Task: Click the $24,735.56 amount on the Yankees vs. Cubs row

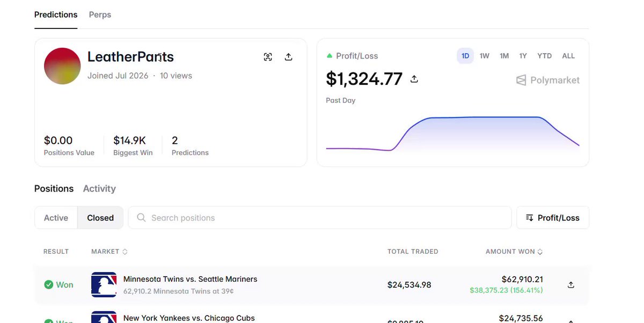Action: tap(521, 318)
